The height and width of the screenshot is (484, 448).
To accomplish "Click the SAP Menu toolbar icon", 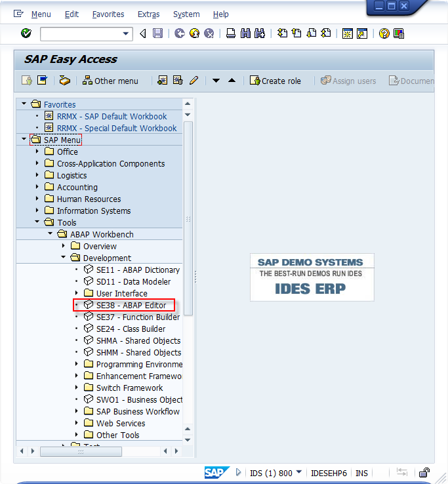I will tap(42, 81).
